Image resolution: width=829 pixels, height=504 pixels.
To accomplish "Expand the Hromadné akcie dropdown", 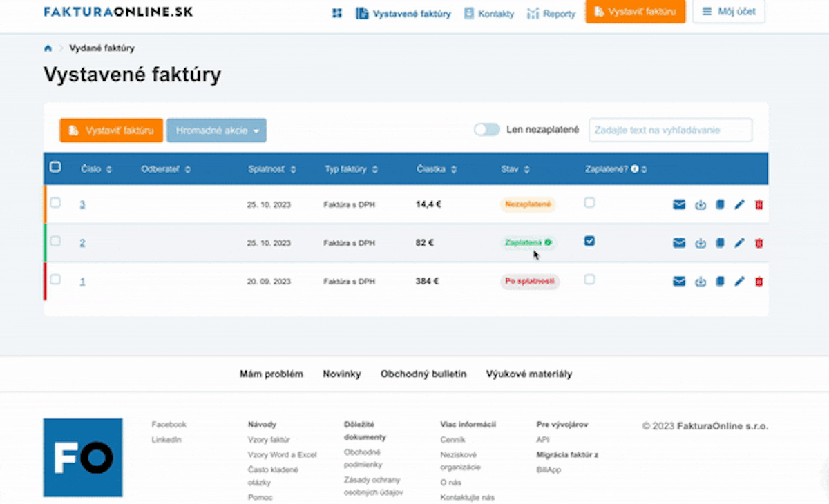I will (x=216, y=130).
